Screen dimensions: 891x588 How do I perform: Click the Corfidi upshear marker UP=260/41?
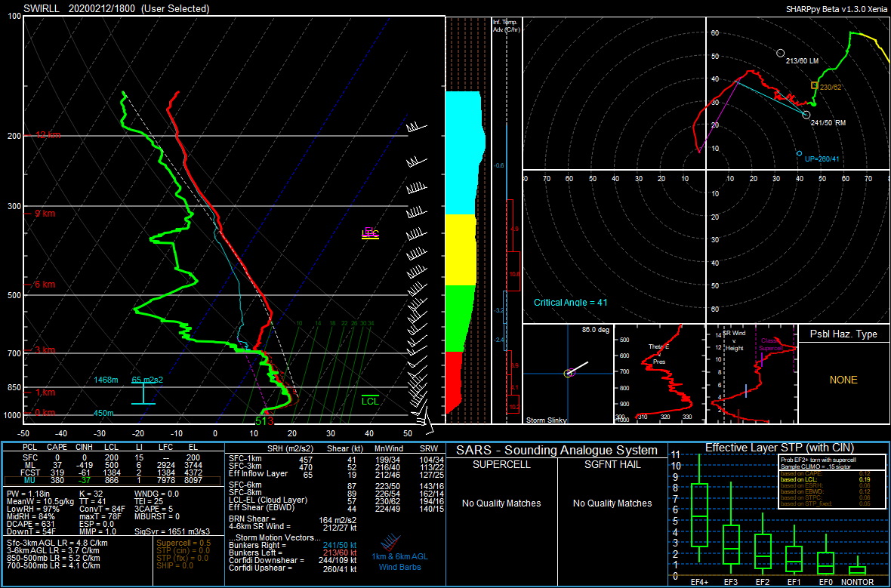coord(799,153)
